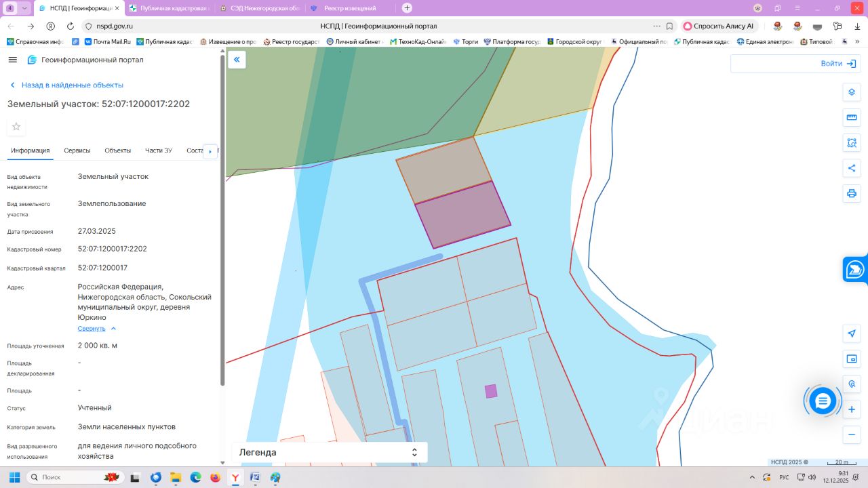Open the map layers panel
The width and height of the screenshot is (868, 488).
(852, 92)
